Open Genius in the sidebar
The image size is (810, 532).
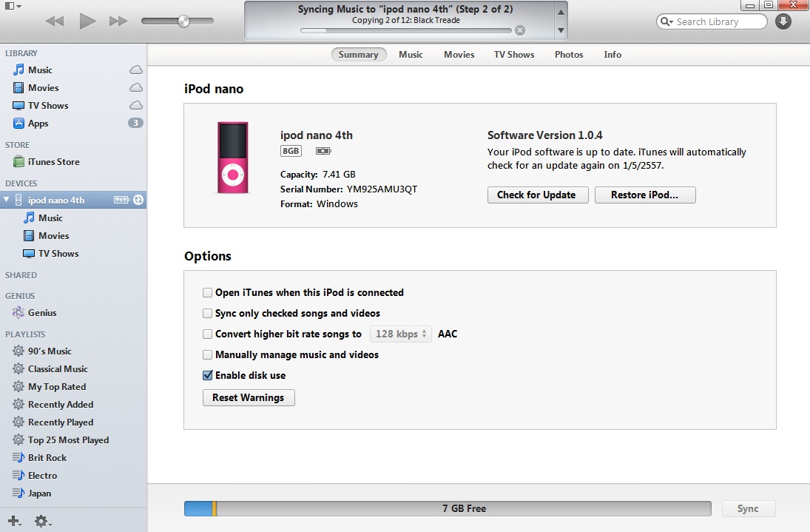(42, 312)
